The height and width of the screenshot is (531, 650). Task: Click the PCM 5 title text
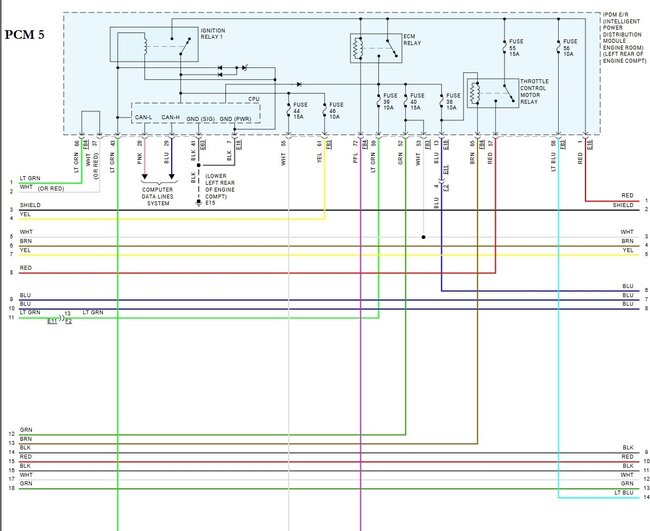coord(24,35)
